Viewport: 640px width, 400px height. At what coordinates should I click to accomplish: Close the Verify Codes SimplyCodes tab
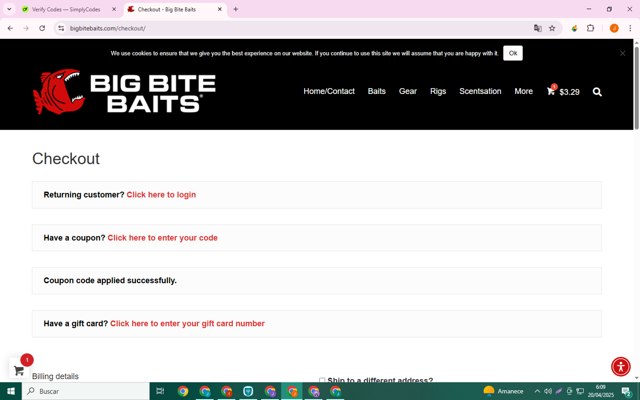(114, 9)
